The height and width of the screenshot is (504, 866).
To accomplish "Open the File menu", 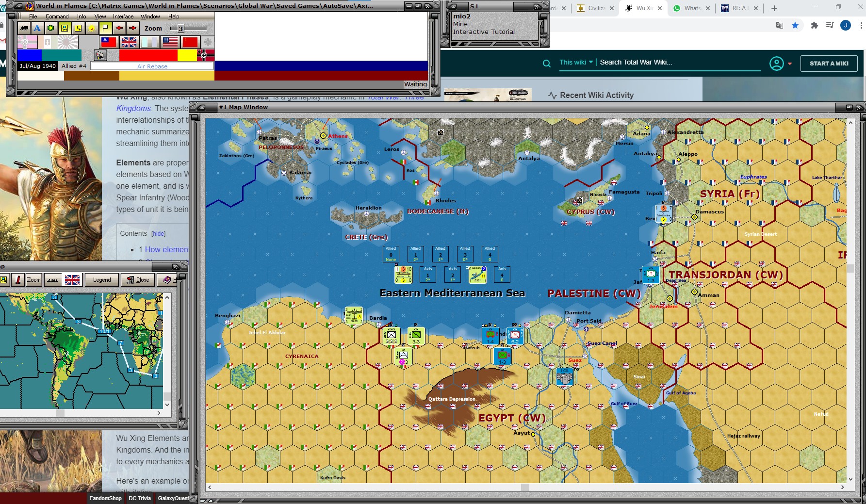I will point(33,16).
